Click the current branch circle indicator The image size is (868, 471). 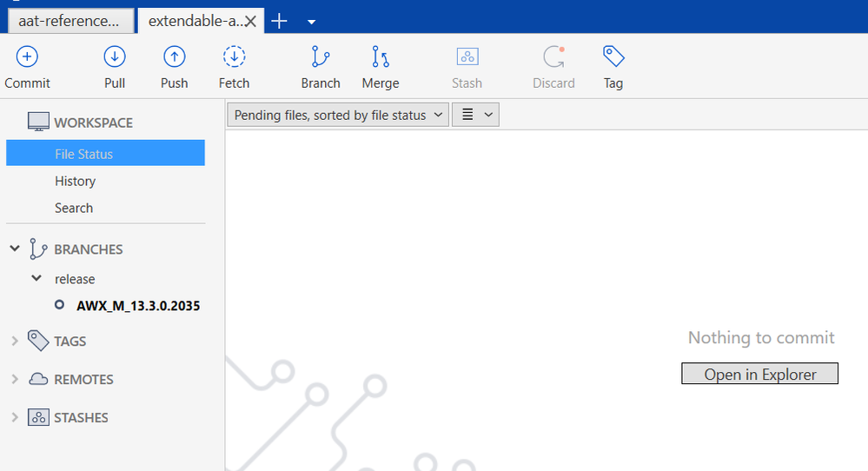click(59, 304)
